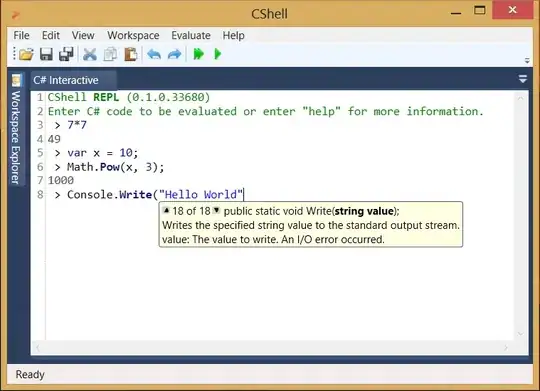
Task: Click the vertical scrollbar up arrow
Action: [520, 99]
